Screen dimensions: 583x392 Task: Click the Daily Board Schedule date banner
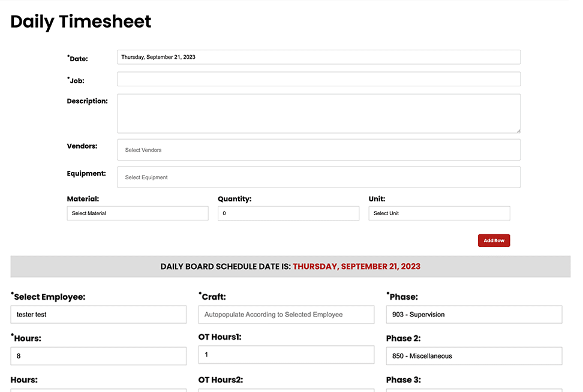290,267
